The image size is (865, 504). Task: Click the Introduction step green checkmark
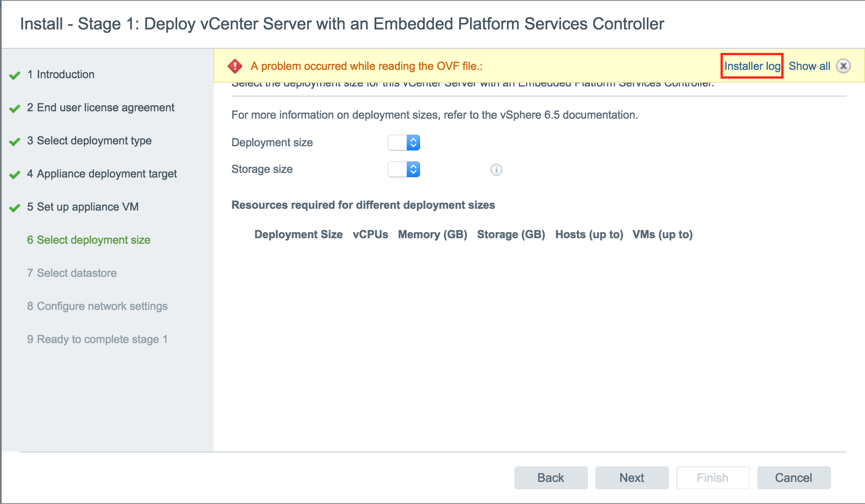pyautogui.click(x=15, y=75)
